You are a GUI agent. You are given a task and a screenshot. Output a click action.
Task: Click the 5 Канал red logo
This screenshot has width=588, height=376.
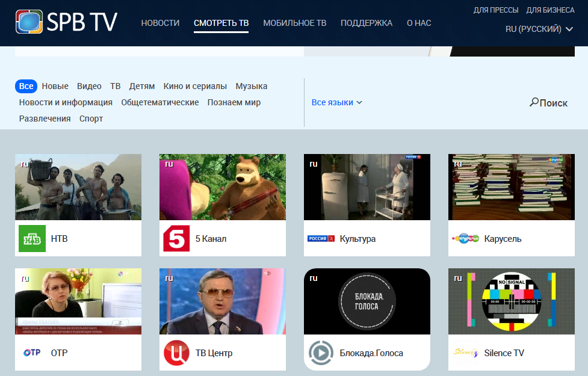(x=176, y=238)
